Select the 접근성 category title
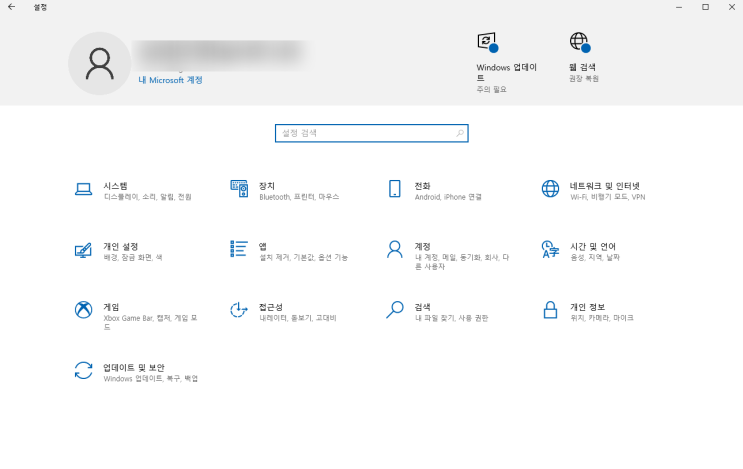The height and width of the screenshot is (469, 743). pos(271,307)
